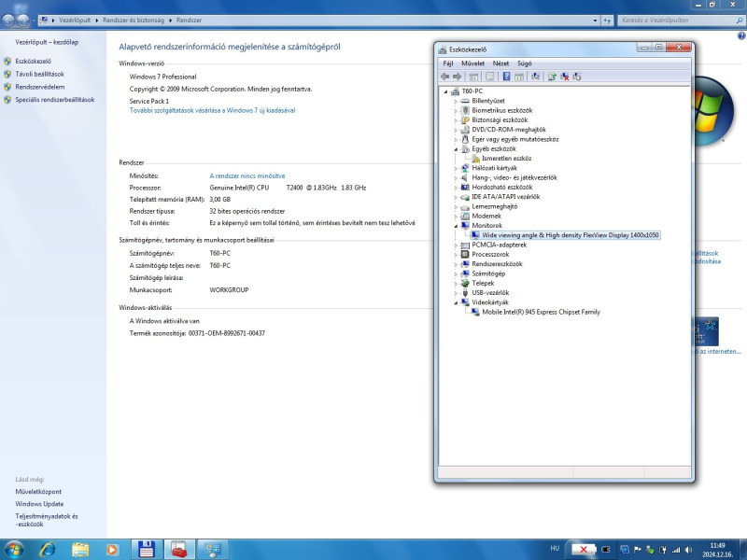The height and width of the screenshot is (560, 747).
Task: Click the FlexView Display monitor icon
Action: pyautogui.click(x=475, y=235)
